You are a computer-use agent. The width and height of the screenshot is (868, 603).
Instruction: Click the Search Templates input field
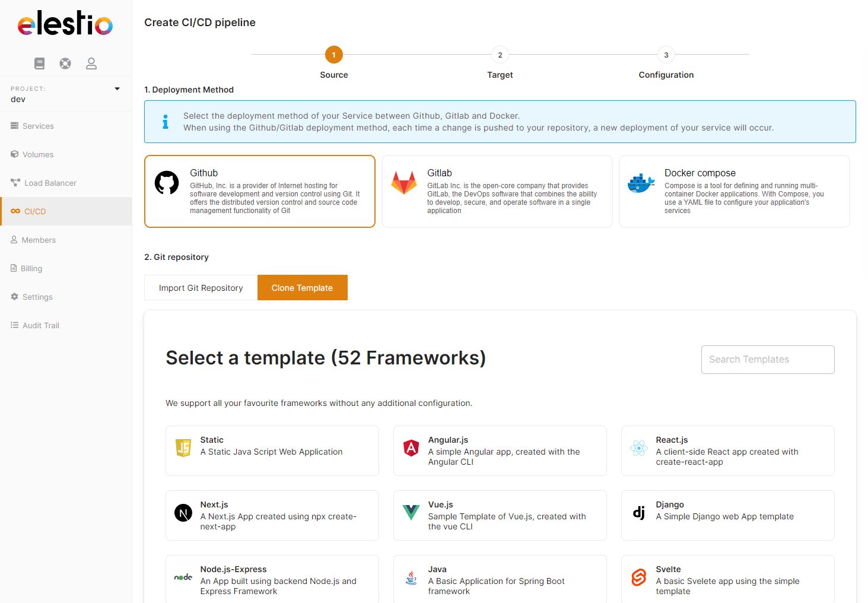767,359
